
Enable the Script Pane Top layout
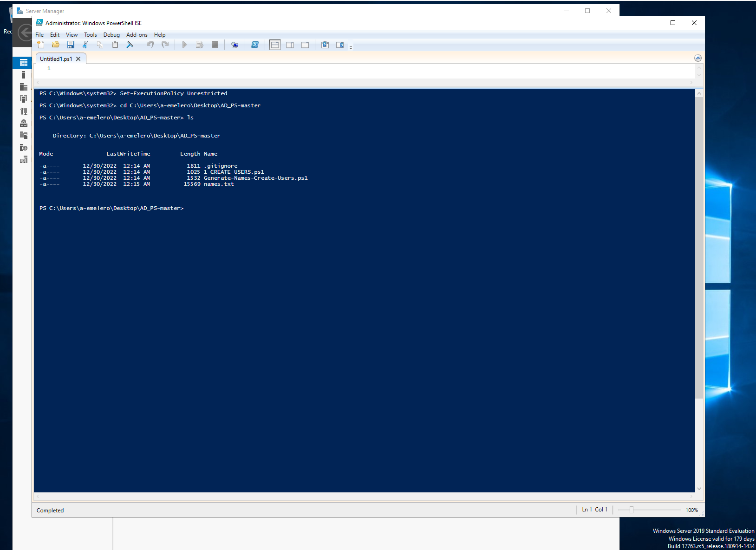click(x=275, y=45)
